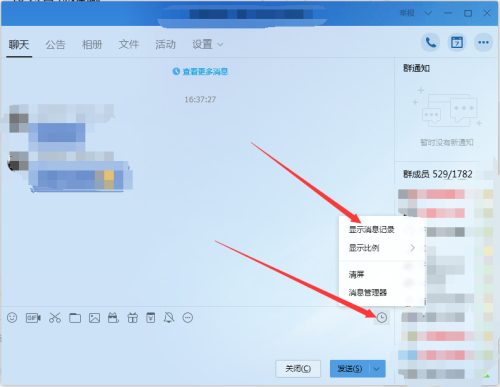Select 显示消息记录 in context menu
Viewport: 500px width, 387px height.
tap(371, 230)
